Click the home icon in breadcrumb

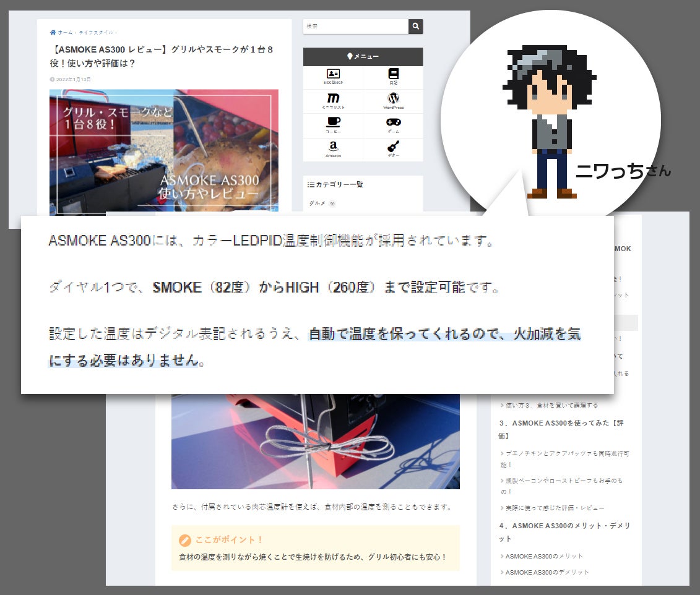[x=53, y=32]
